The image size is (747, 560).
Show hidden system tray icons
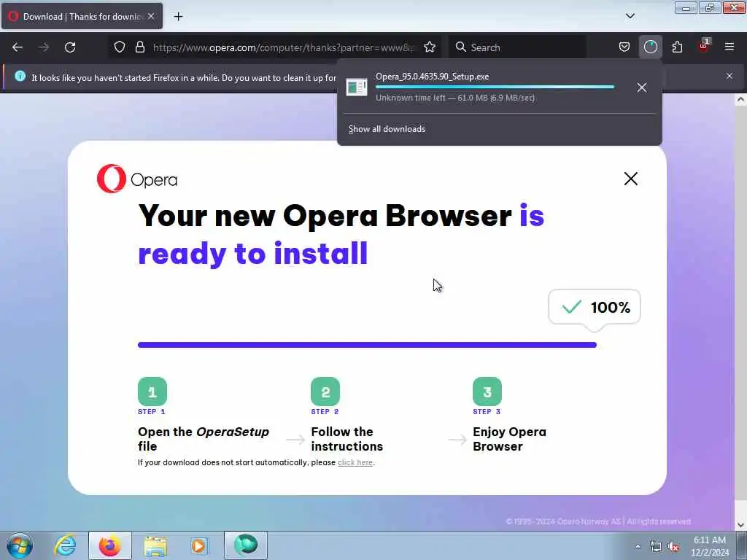[x=638, y=547]
